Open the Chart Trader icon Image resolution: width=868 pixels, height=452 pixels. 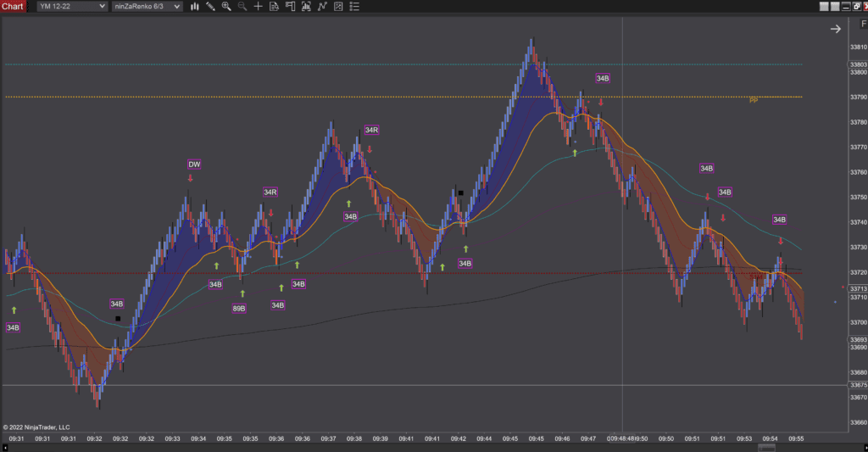(x=291, y=6)
